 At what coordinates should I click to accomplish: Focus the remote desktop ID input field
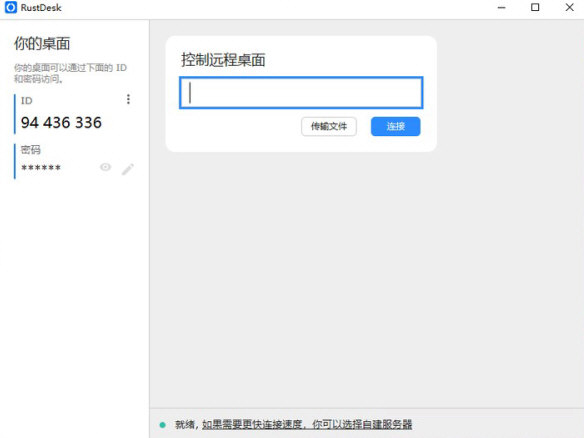click(x=301, y=93)
